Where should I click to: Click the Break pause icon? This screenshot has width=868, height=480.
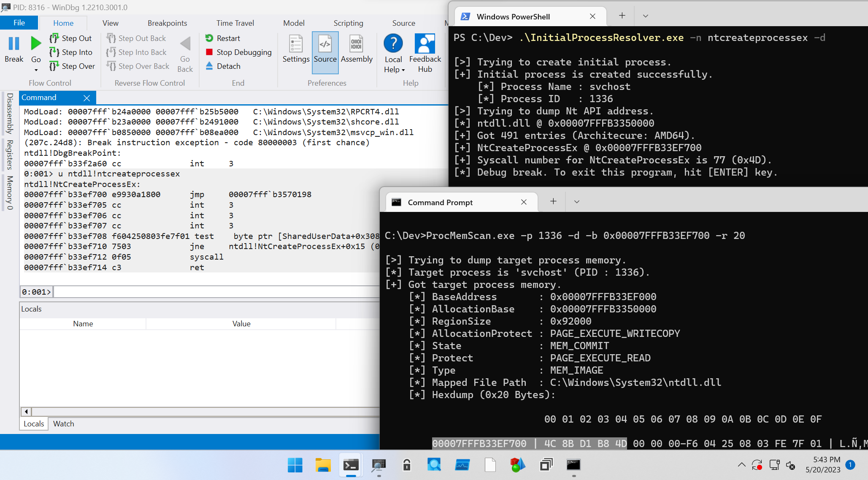(14, 44)
